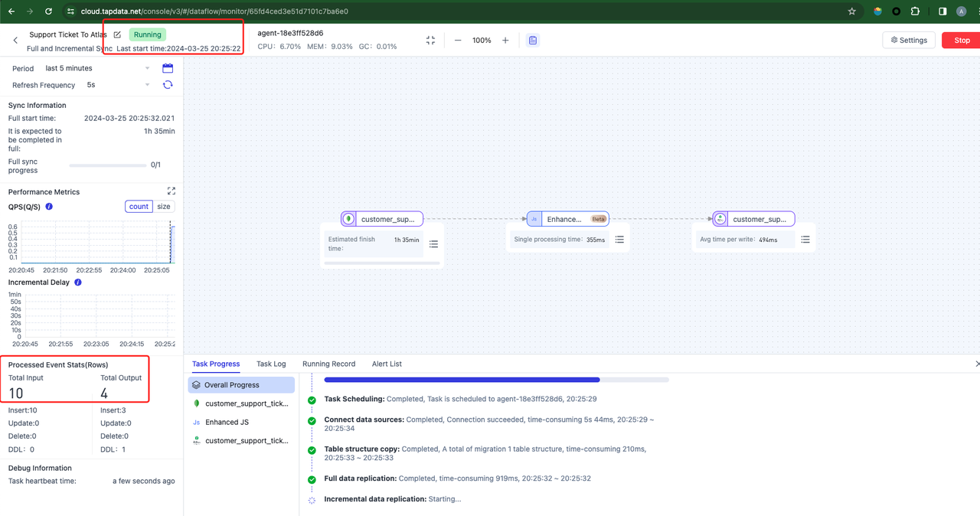Select target customer_support_tick progress row

click(x=241, y=440)
